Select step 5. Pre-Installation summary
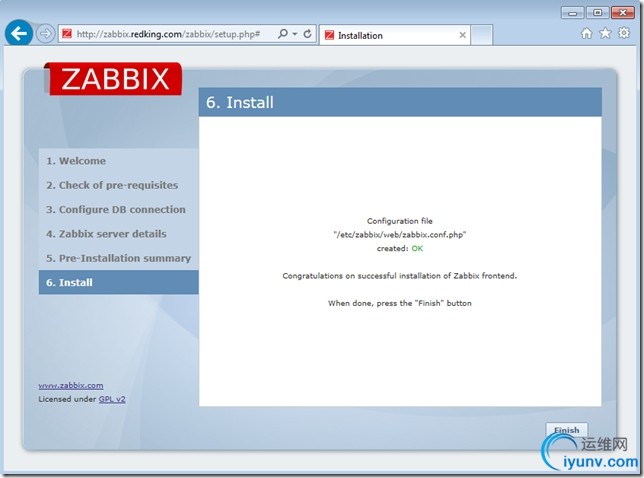This screenshot has width=644, height=478. 119,258
